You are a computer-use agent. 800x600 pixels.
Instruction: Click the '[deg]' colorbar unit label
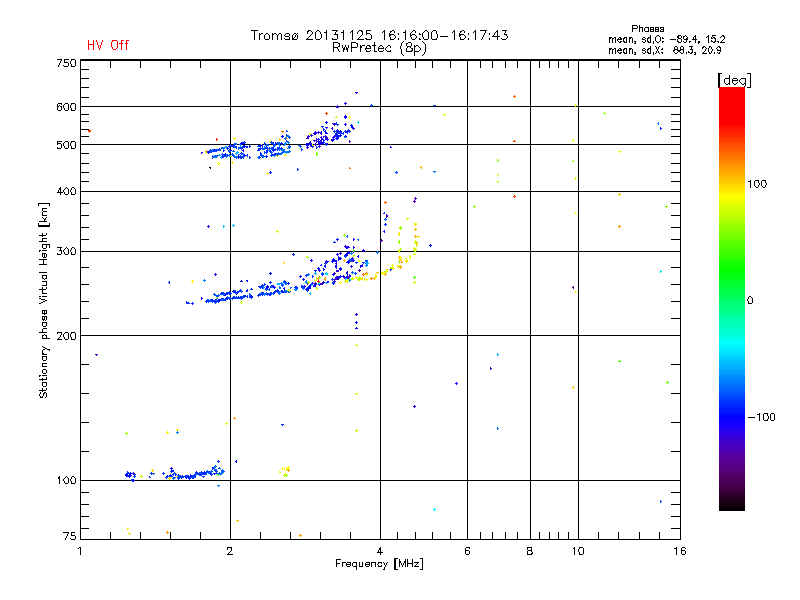coord(734,80)
